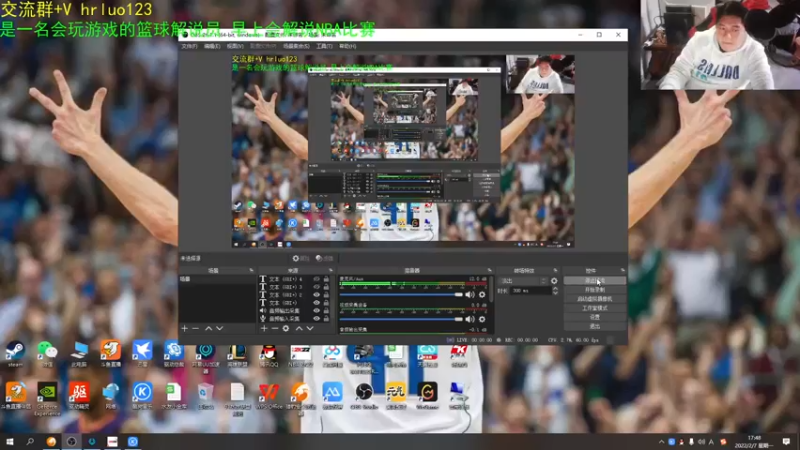This screenshot has width=800, height=450.
Task: Pop out the Scene Transitions dock
Action: [x=555, y=270]
